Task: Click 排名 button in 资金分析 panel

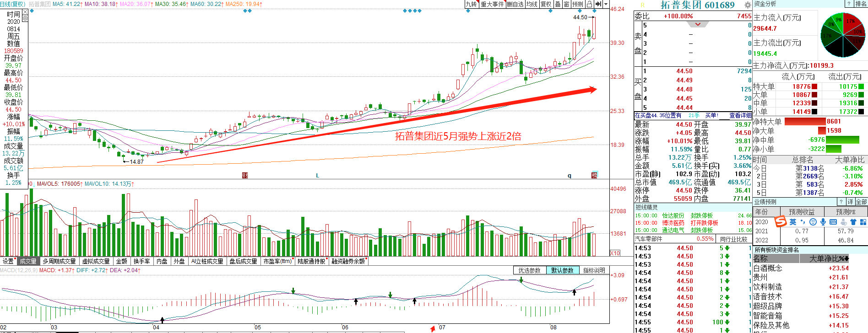Action: [861, 4]
